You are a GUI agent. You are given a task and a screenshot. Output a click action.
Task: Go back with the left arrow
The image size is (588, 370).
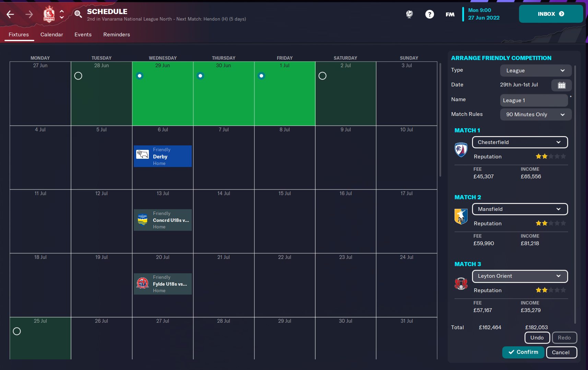(10, 14)
